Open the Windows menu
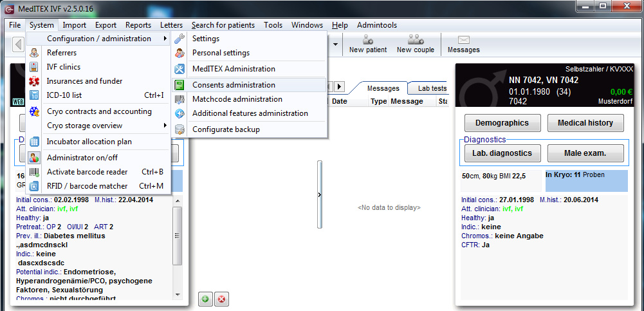Screen dimensions: 644x311 pos(308,25)
